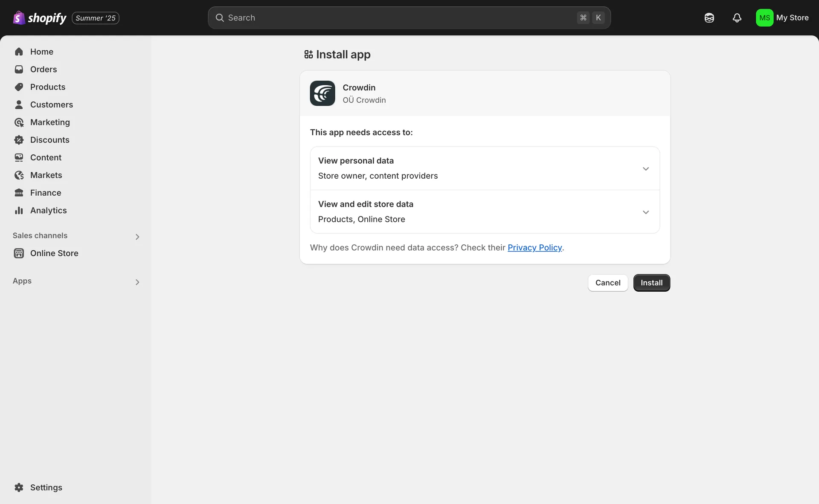Open the notifications bell
The width and height of the screenshot is (819, 504).
pos(737,17)
